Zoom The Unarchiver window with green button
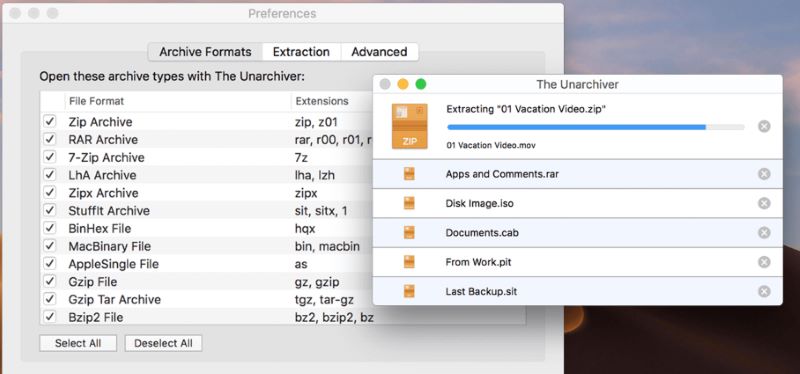 [x=421, y=84]
